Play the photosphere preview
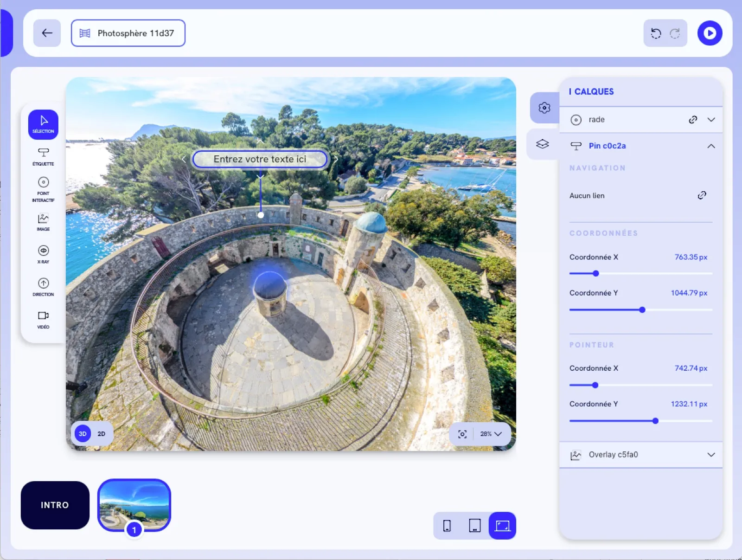The width and height of the screenshot is (742, 560). [710, 33]
